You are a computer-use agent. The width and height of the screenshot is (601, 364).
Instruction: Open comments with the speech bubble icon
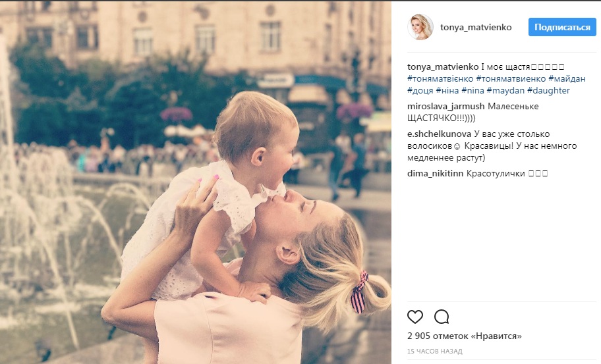point(442,317)
